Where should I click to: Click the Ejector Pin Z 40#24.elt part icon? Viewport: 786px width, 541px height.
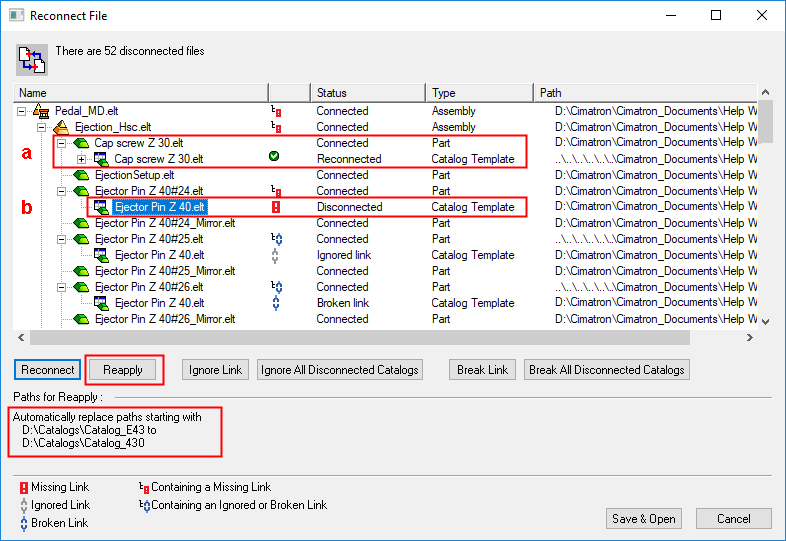tap(81, 192)
